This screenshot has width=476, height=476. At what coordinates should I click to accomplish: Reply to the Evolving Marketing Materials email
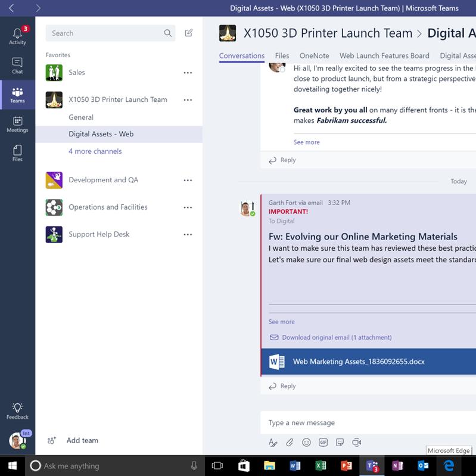pyautogui.click(x=282, y=386)
